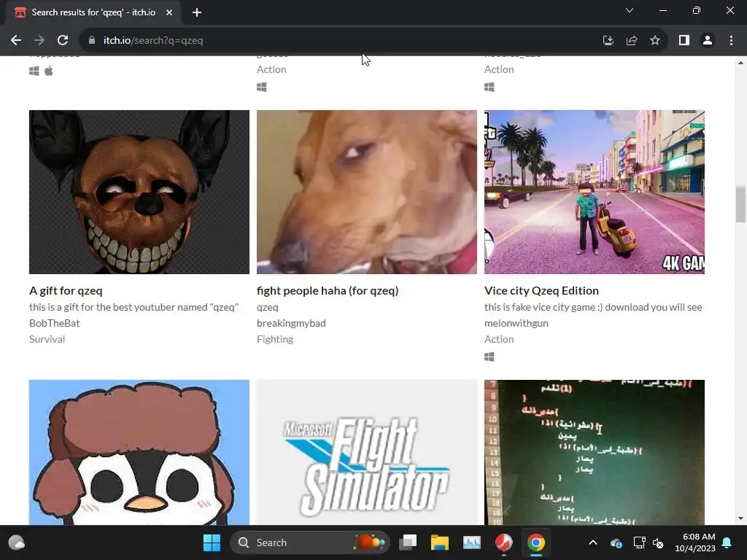Open the Microsoft Flight Simulator thumbnail
This screenshot has height=560, width=747.
pyautogui.click(x=367, y=452)
